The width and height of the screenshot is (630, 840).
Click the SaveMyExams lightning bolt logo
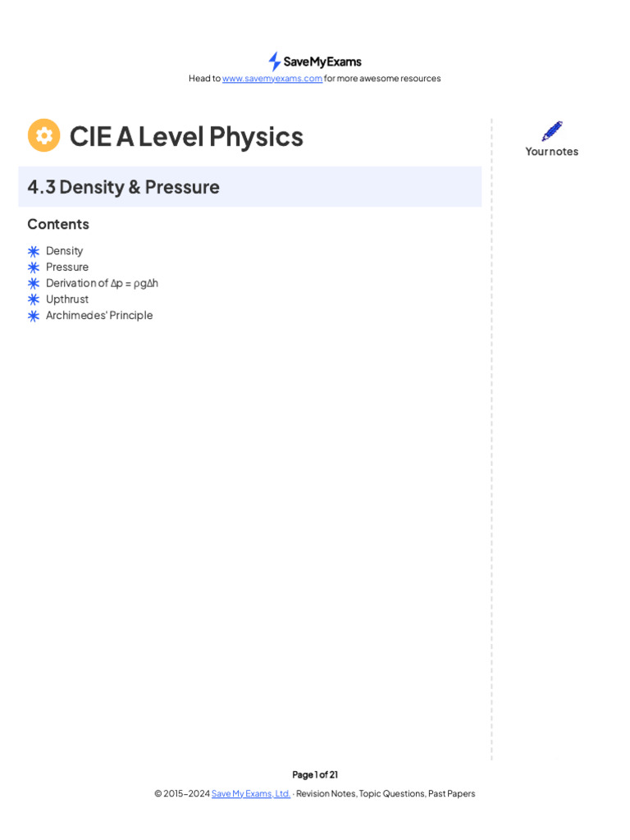pyautogui.click(x=275, y=62)
